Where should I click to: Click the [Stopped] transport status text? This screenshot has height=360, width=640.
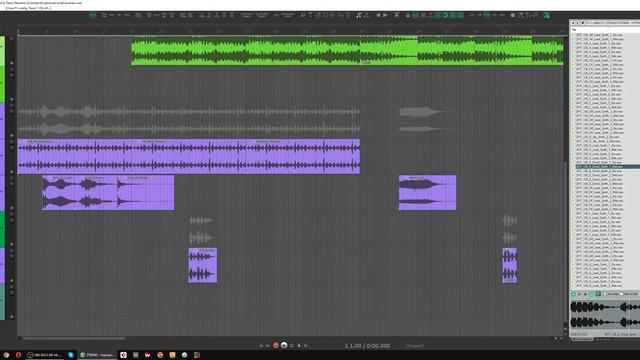(415, 346)
